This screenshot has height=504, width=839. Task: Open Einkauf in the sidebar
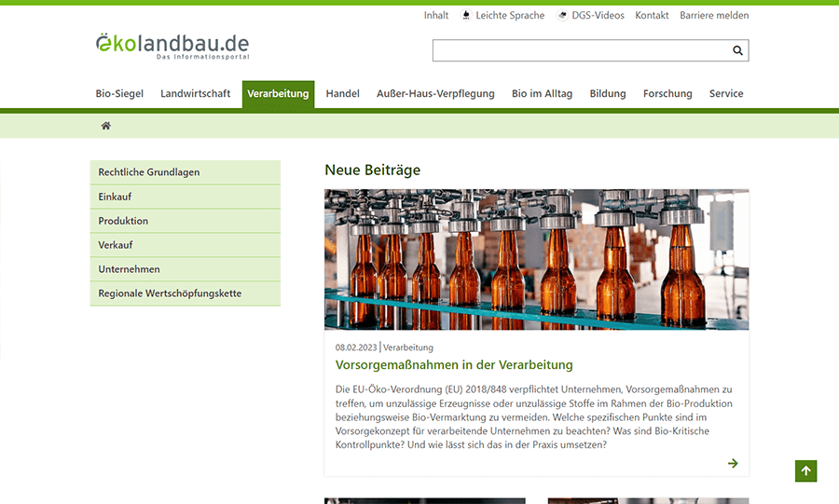pos(116,197)
